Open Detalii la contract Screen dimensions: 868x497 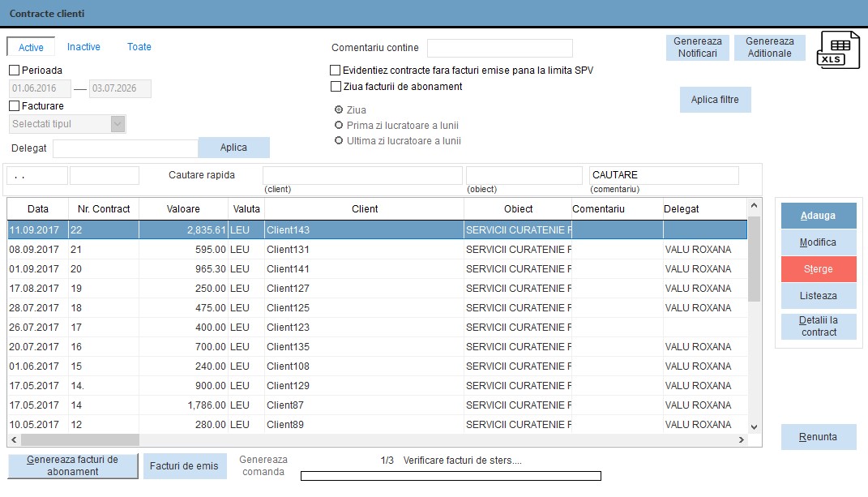point(819,327)
